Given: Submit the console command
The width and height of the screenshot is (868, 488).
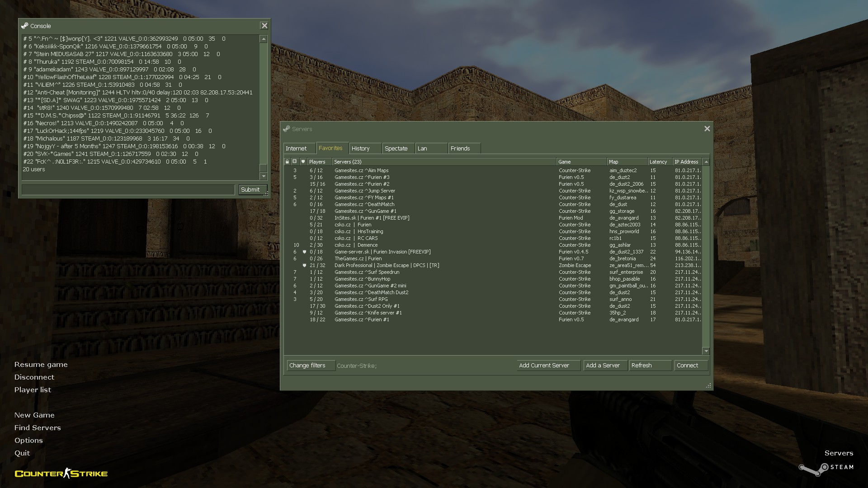Looking at the screenshot, I should [x=253, y=189].
